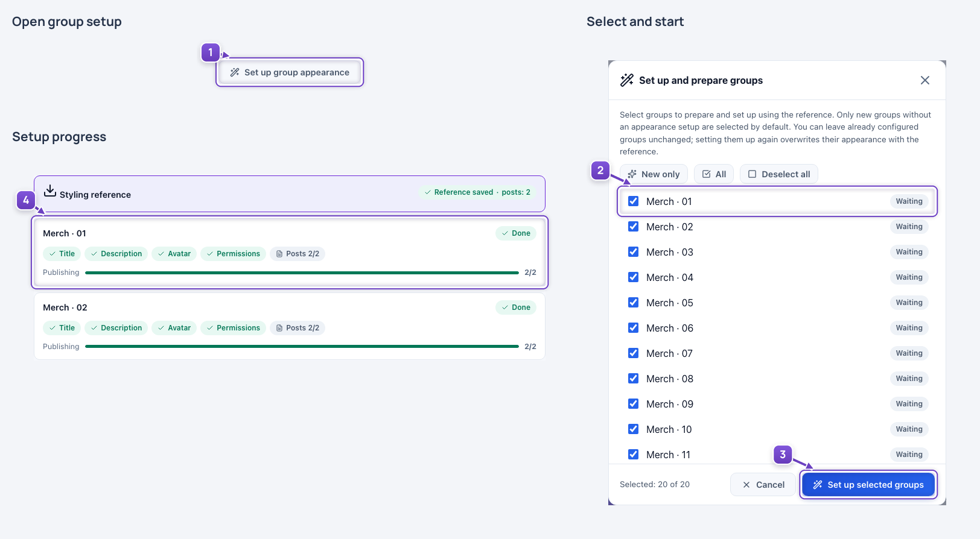Uncheck the Merch · 01 checkbox
Viewport: 980px width, 539px height.
pyautogui.click(x=633, y=201)
